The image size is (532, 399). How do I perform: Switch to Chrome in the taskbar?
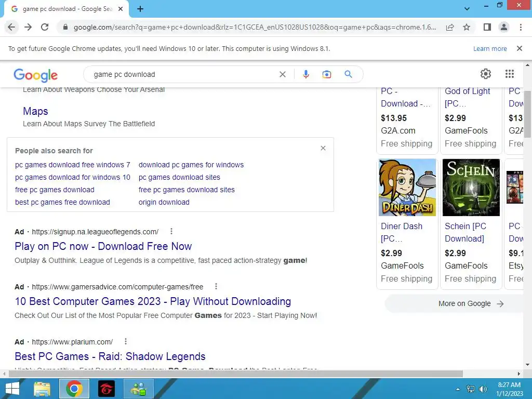[74, 389]
